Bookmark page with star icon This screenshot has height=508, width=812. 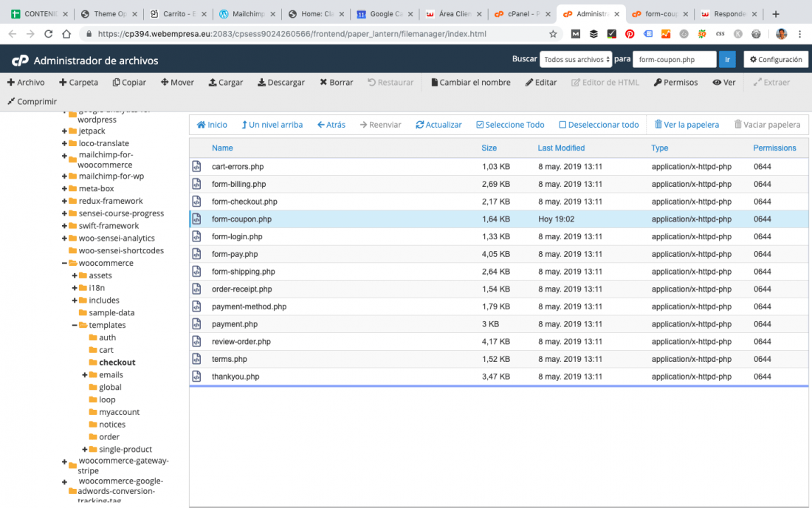(x=553, y=34)
